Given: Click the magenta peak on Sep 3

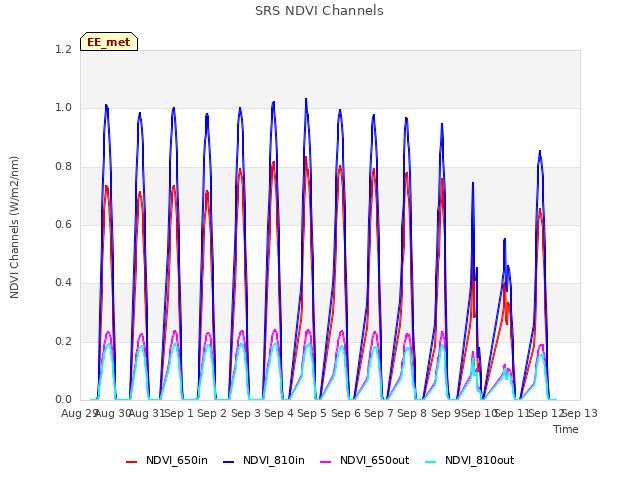Looking at the screenshot, I should pos(242,331).
